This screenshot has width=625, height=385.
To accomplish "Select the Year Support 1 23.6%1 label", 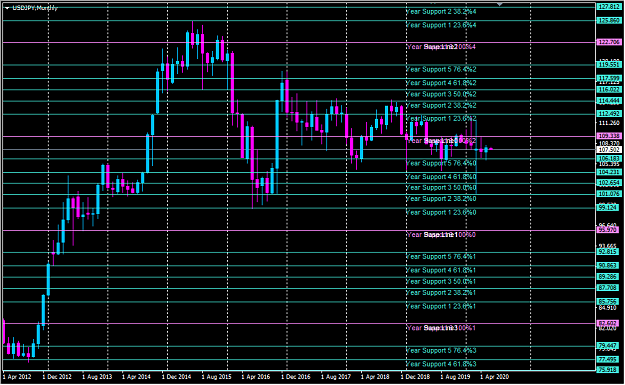I will 441,306.
